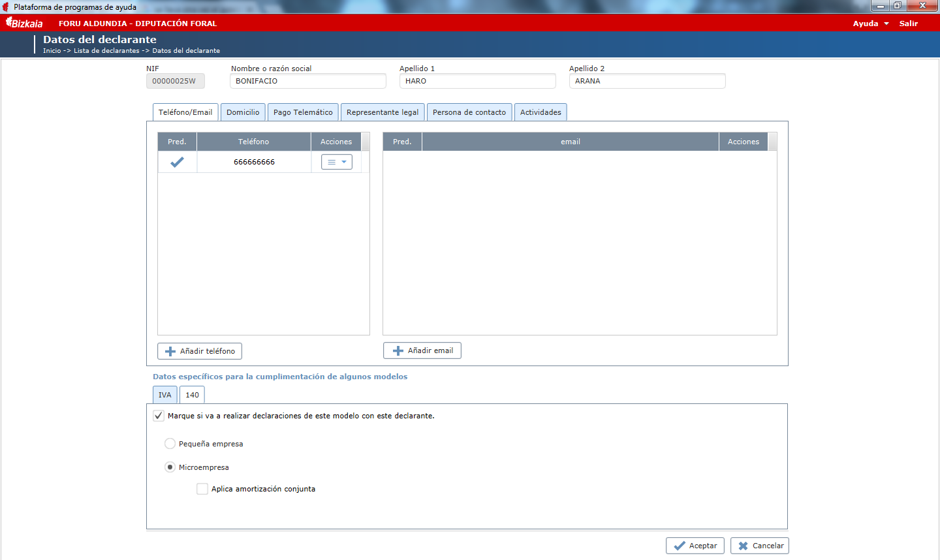Click the 'Lista de declarantes' breadcrumb
940x560 pixels.
[x=106, y=51]
